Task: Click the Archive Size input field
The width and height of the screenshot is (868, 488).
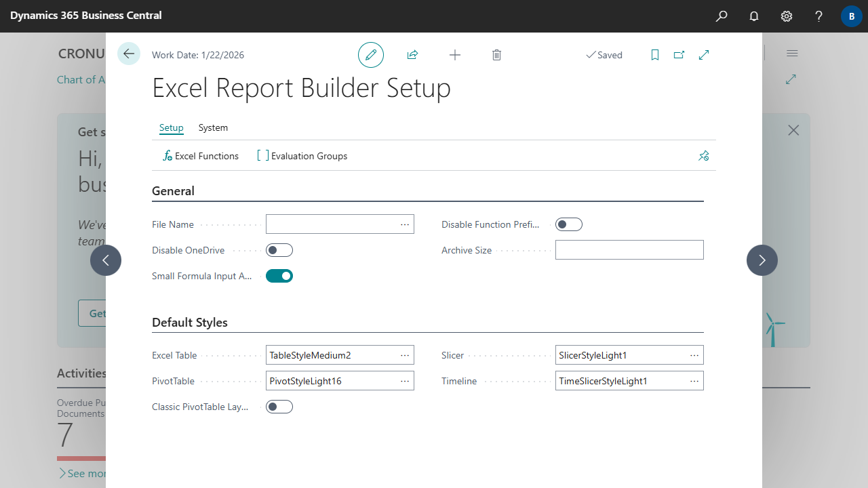Action: point(629,250)
